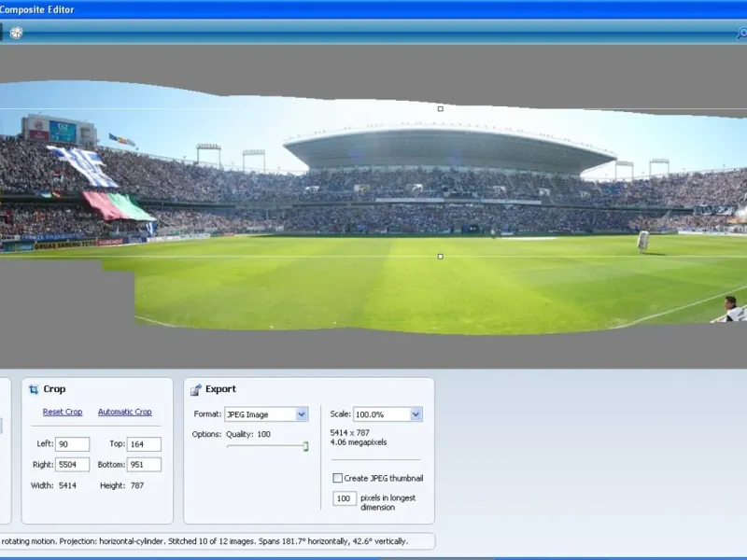The image size is (747, 560).
Task: Edit the Right crop value field
Action: (73, 464)
